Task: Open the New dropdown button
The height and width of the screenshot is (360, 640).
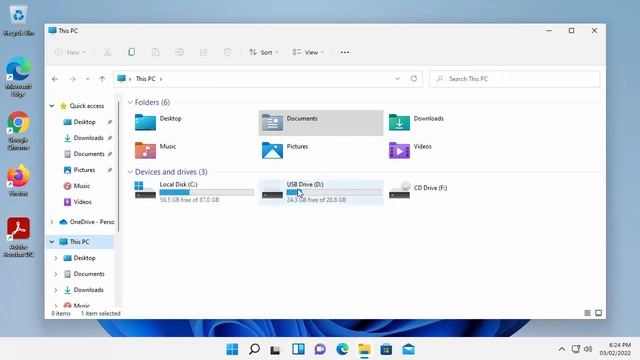Action: pos(70,52)
